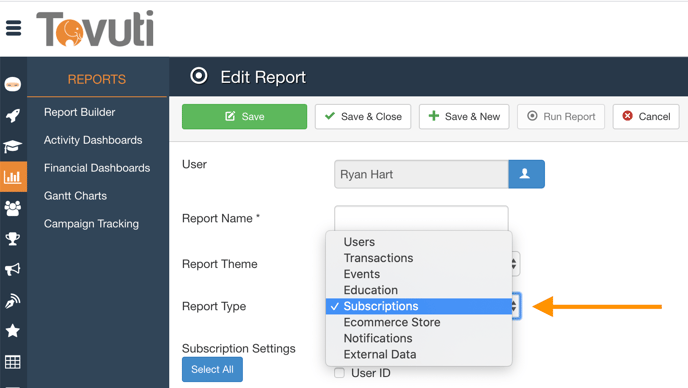Open the Report Theme dropdown arrows

pyautogui.click(x=514, y=264)
